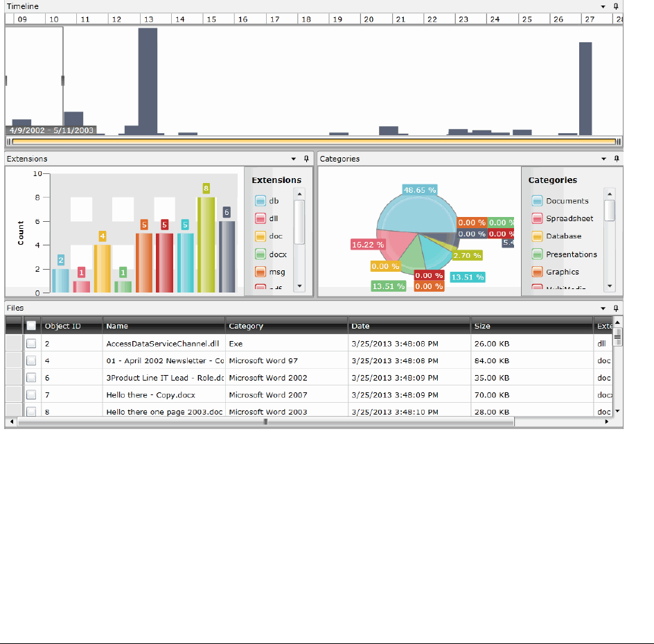Click the scroll-up arrow of Files table
Screen dimensions: 654x644
618,322
